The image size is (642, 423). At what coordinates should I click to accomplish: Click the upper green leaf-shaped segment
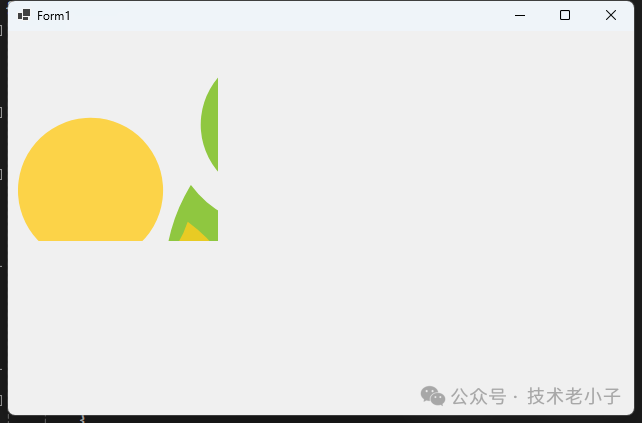coord(210,124)
